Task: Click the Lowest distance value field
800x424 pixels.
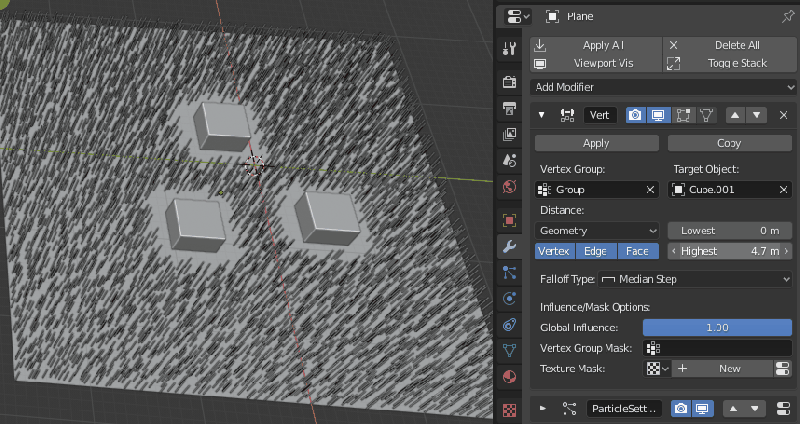Action: point(730,231)
